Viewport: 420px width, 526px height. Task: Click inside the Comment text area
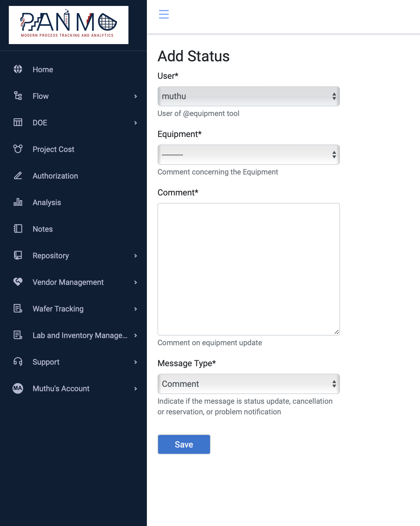pyautogui.click(x=249, y=269)
